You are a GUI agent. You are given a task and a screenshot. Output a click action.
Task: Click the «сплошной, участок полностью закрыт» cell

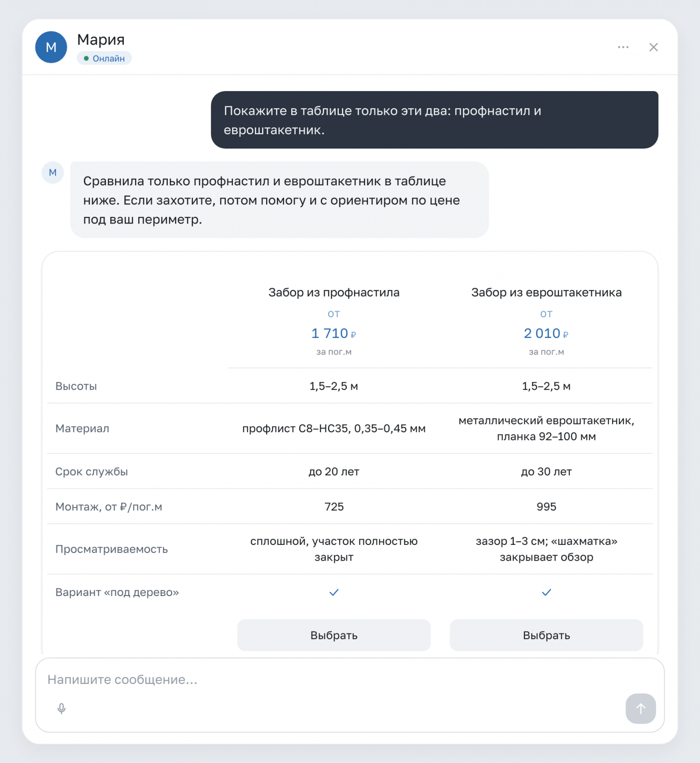point(334,549)
